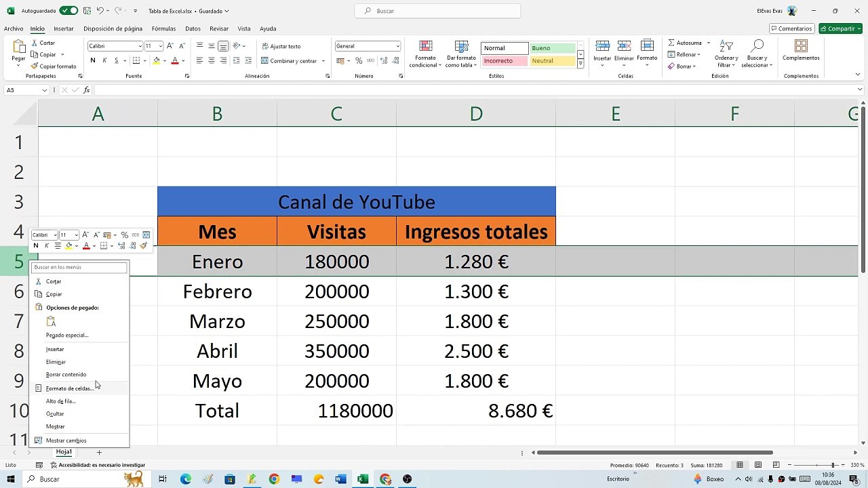This screenshot has width=868, height=488.
Task: Click the Copiar formato paintbrush in the ribbon
Action: pyautogui.click(x=54, y=66)
